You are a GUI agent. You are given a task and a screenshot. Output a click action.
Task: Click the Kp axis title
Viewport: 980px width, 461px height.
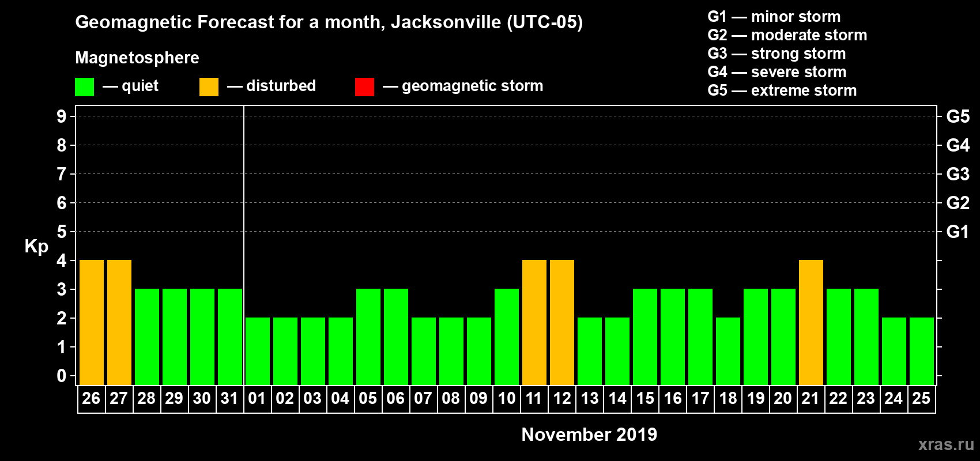point(36,247)
